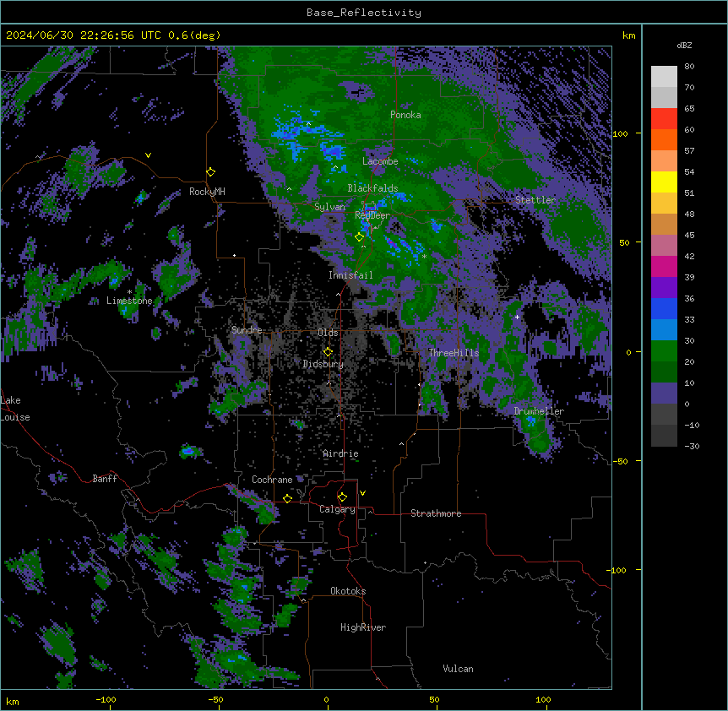
Task: Click the yellow marker above Calgary label
Action: point(342,497)
